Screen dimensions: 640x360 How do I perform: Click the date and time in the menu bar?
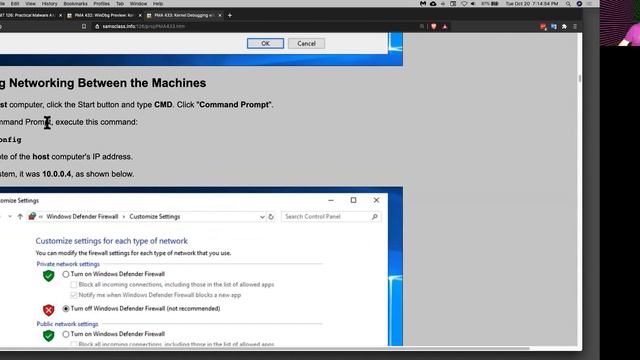pyautogui.click(x=532, y=4)
